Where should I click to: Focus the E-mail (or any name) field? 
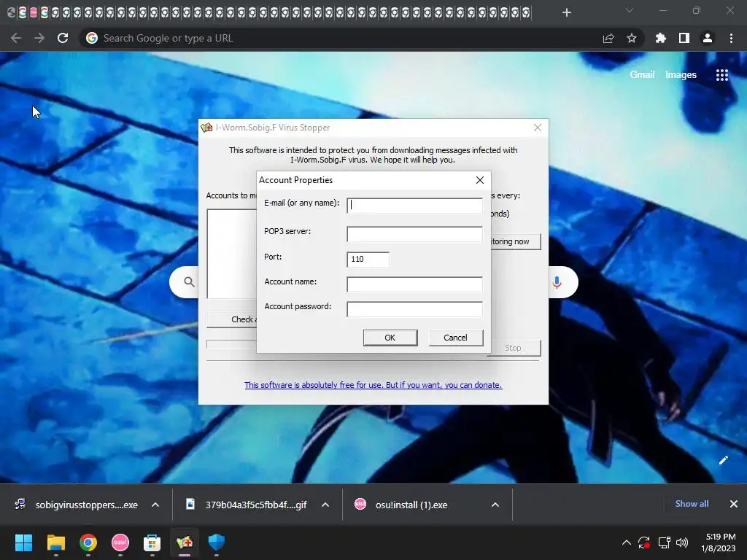414,206
